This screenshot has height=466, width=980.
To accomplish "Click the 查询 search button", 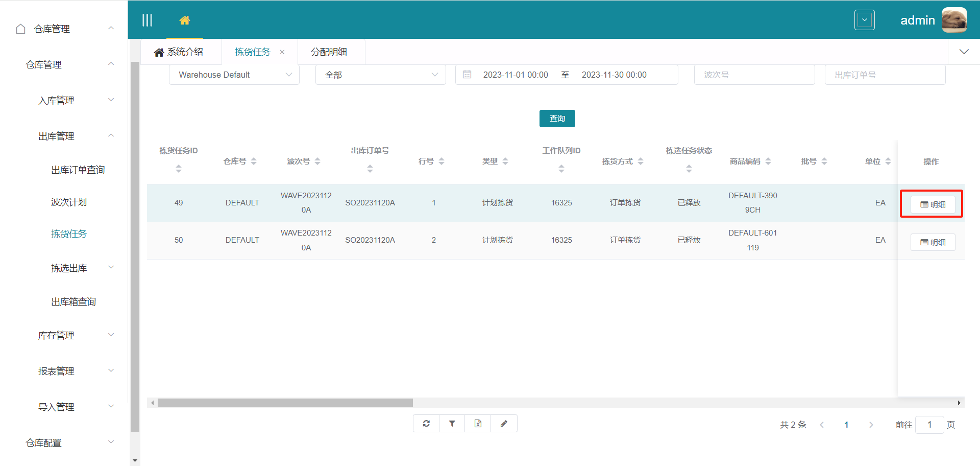I will (557, 118).
